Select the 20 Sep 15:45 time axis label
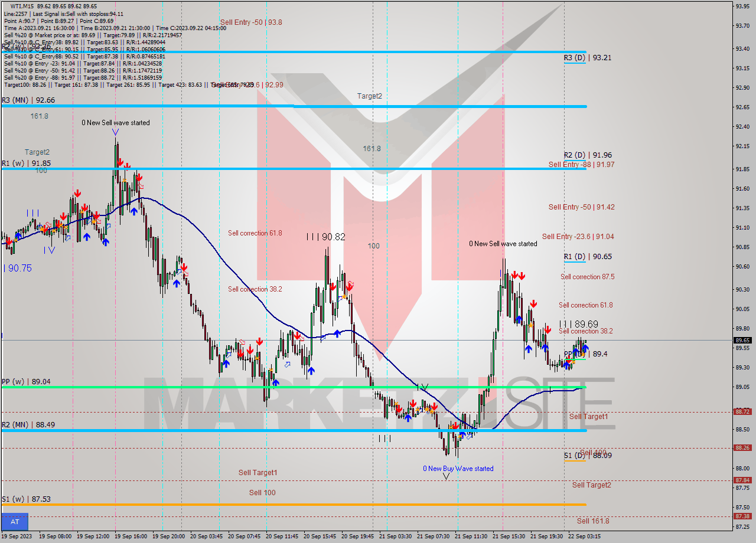Image resolution: width=756 pixels, height=543 pixels. (x=318, y=537)
